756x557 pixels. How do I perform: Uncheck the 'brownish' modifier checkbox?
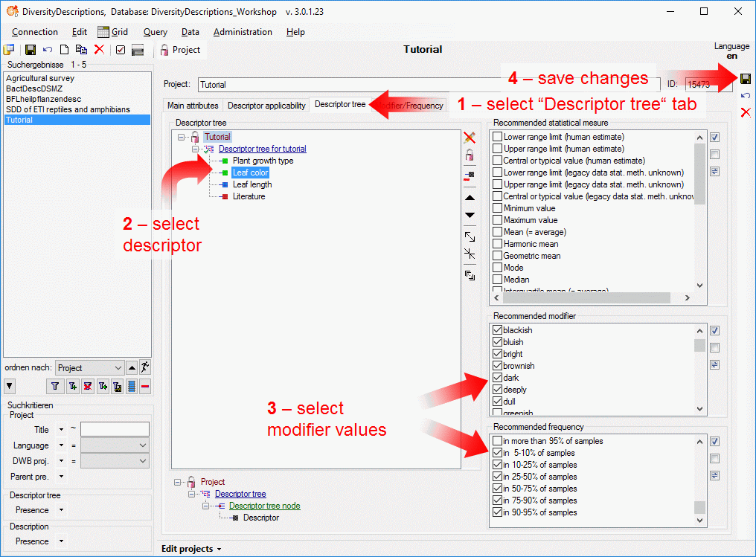497,366
